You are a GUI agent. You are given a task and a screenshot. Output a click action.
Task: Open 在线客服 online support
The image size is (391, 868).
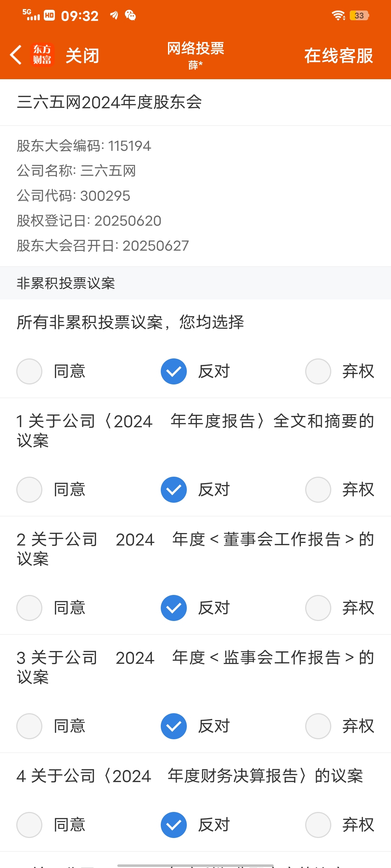(x=339, y=56)
